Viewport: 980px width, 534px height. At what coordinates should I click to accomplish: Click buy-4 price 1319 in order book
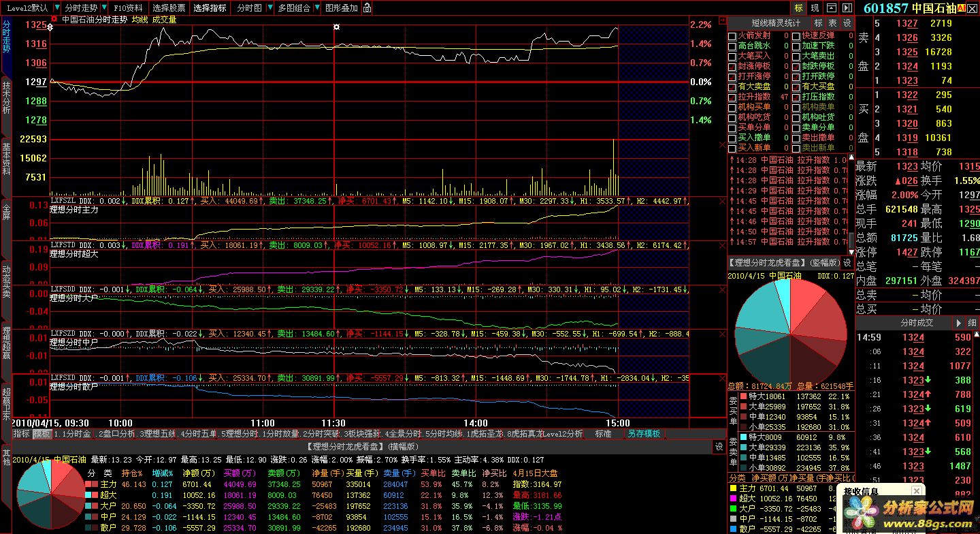906,138
